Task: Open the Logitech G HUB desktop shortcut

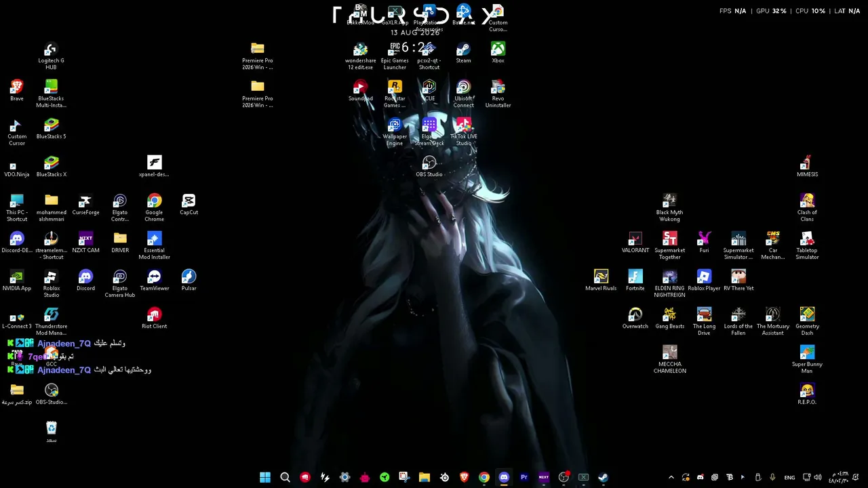Action: tap(51, 56)
